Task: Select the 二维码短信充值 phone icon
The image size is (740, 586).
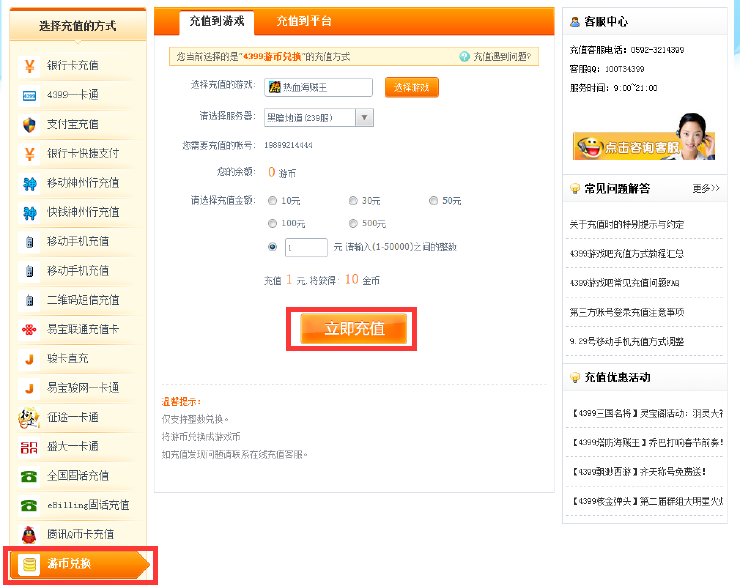Action: 29,300
